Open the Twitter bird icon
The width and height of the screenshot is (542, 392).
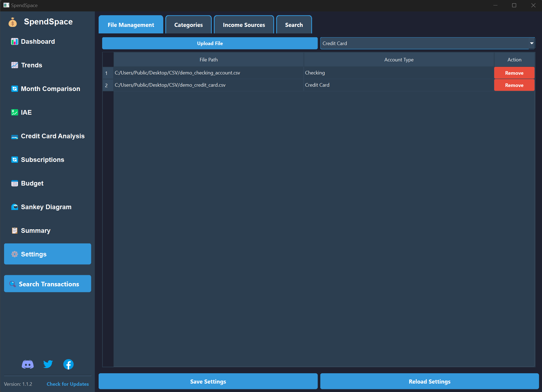(48, 364)
